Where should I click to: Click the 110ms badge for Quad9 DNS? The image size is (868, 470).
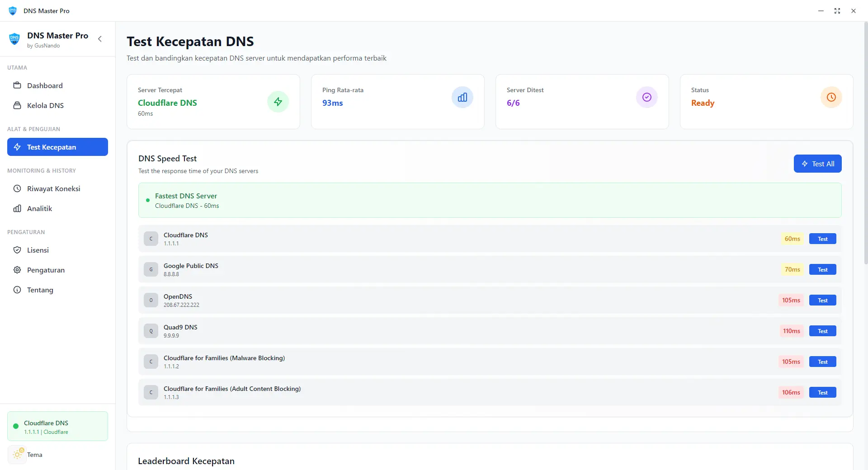click(x=792, y=331)
